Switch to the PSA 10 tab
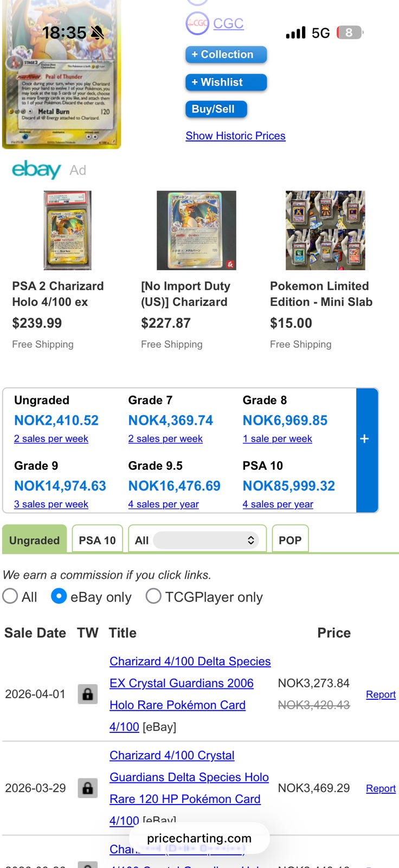This screenshot has height=868, width=399. [x=97, y=540]
